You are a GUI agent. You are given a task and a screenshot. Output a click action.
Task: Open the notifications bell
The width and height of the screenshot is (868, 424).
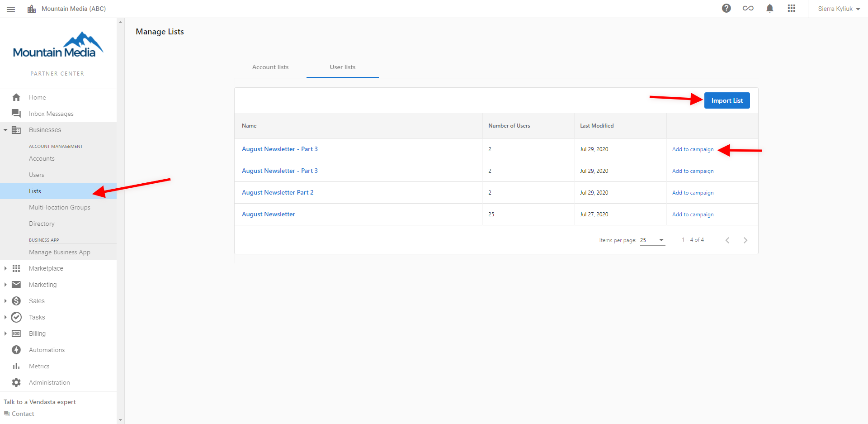pos(770,8)
